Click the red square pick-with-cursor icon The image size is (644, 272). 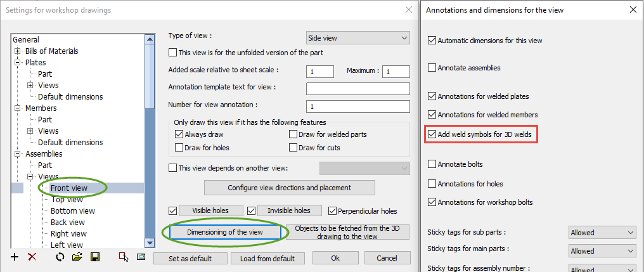(x=124, y=257)
